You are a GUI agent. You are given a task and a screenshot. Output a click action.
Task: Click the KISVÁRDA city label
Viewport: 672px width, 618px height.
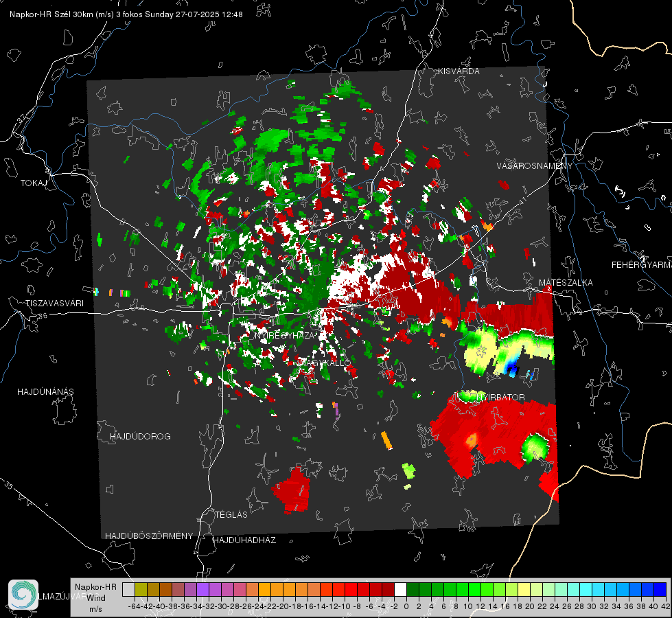[x=459, y=71]
